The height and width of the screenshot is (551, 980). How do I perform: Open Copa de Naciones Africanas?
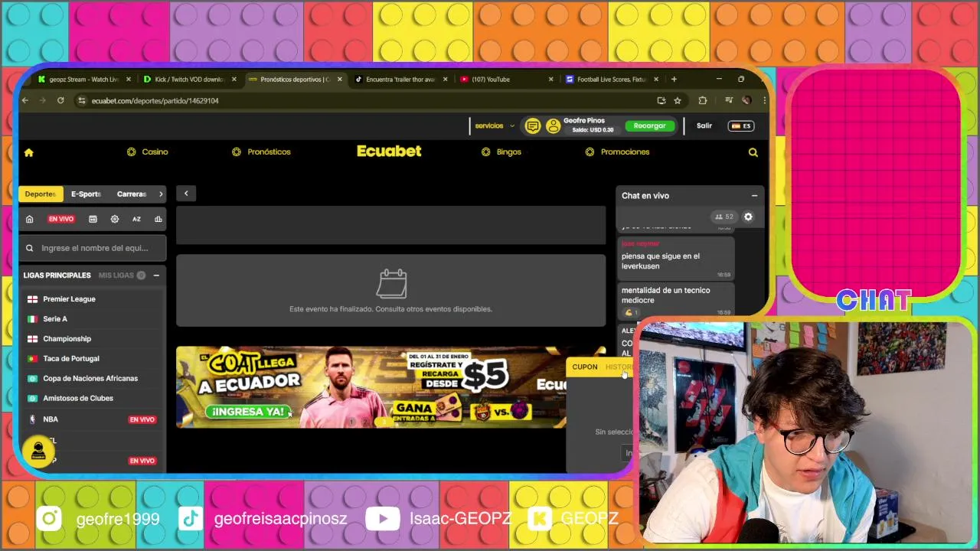click(x=92, y=379)
